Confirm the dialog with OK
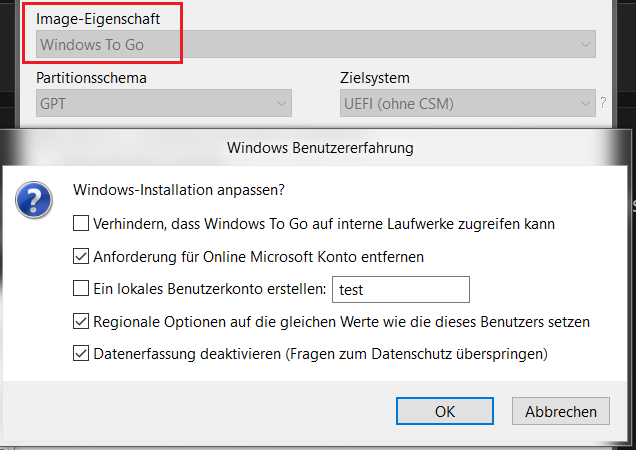This screenshot has width=636, height=450. point(445,411)
